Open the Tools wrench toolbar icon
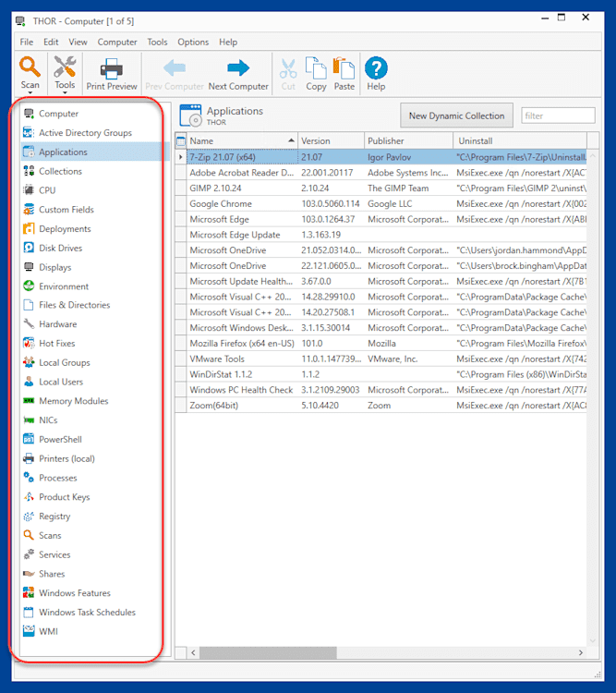Screen dimensions: 616x693 point(65,67)
